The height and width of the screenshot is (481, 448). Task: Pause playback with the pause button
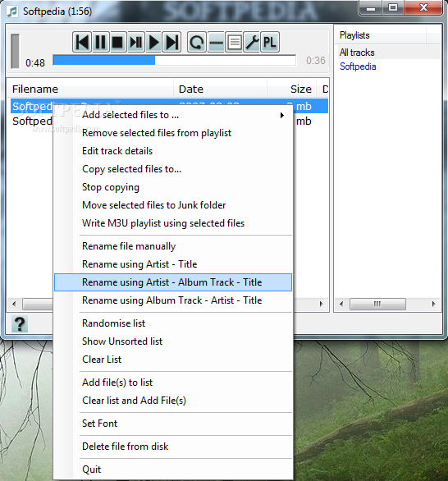(x=100, y=42)
